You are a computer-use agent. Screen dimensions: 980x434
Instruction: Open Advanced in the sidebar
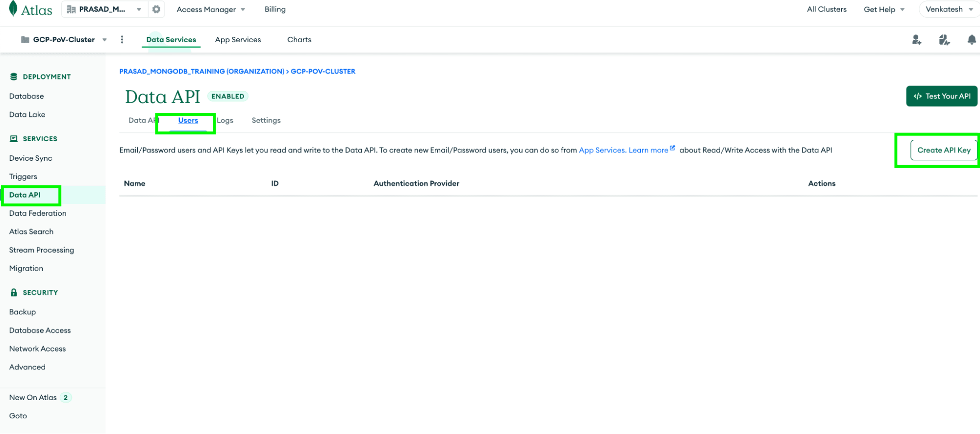(27, 367)
